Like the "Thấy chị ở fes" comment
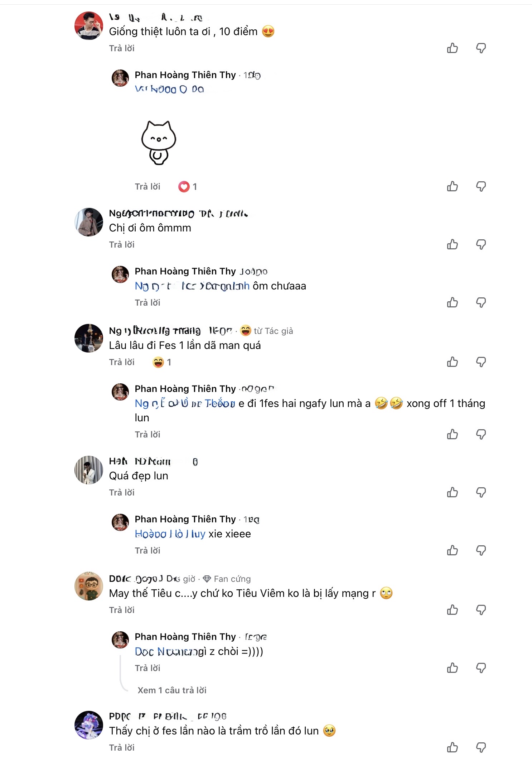Viewport: 532px width, 766px height. point(452,747)
